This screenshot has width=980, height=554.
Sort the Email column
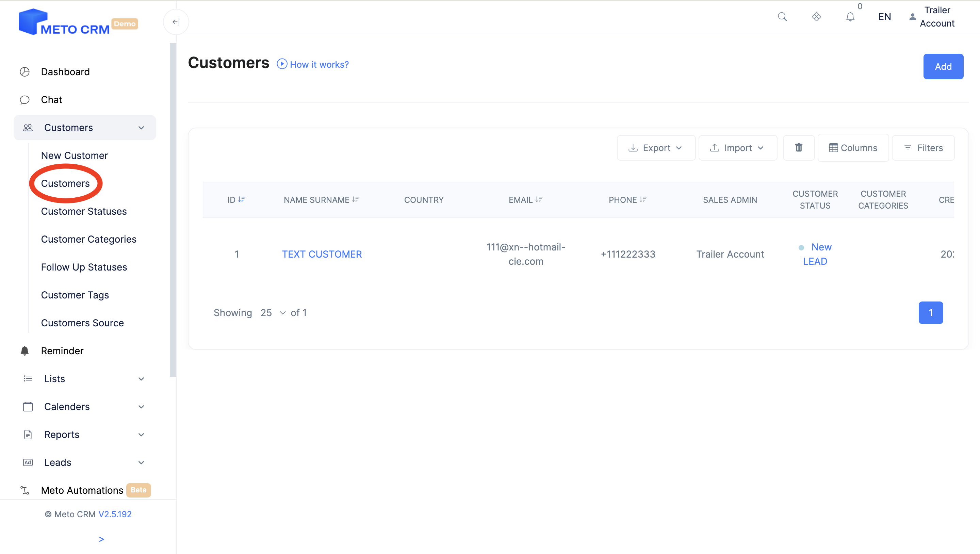(539, 199)
